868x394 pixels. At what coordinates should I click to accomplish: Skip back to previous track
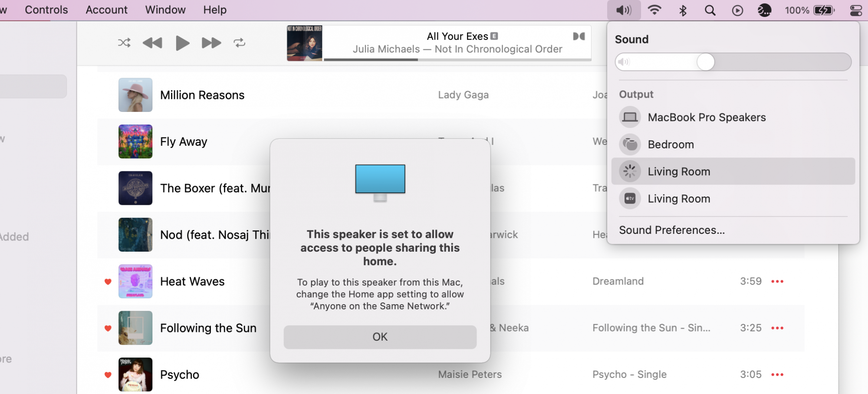coord(152,43)
